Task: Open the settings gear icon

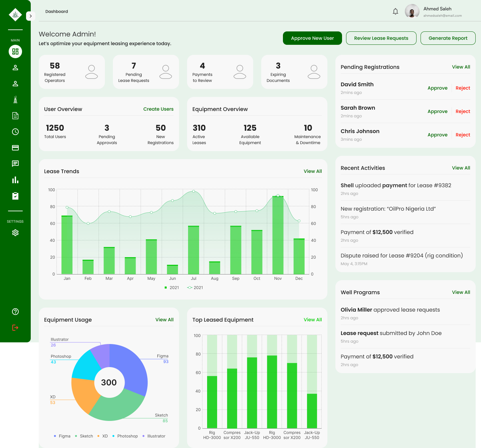Action: [15, 233]
